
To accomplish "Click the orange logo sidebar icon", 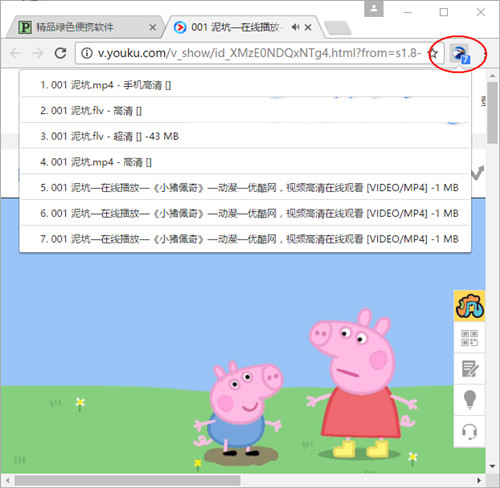I will point(469,306).
